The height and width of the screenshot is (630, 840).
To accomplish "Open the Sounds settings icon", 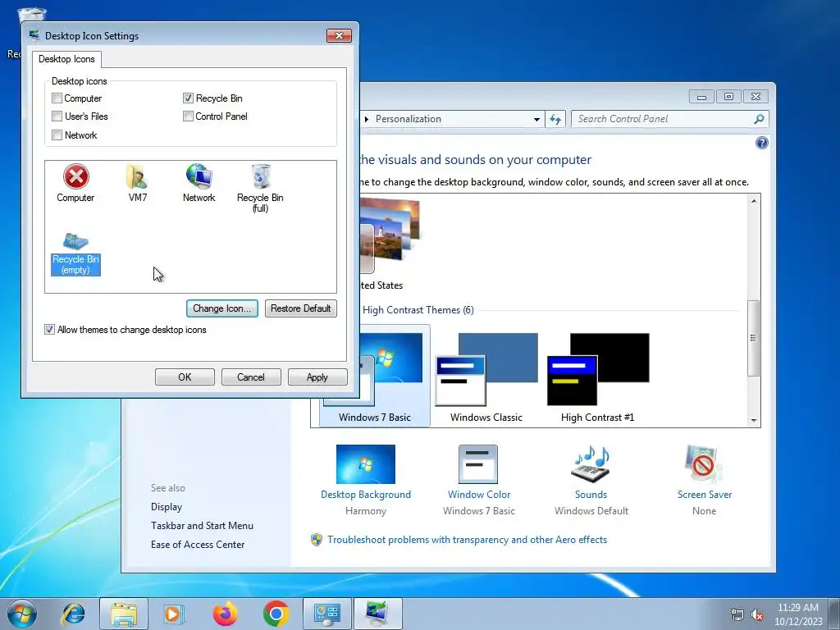I will click(591, 464).
